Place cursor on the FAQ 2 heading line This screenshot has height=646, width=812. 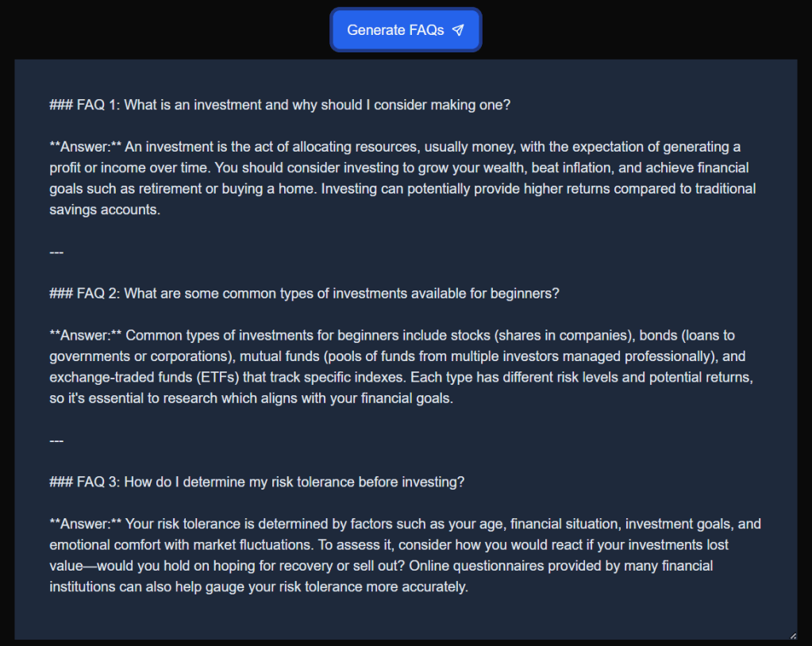[x=304, y=293]
